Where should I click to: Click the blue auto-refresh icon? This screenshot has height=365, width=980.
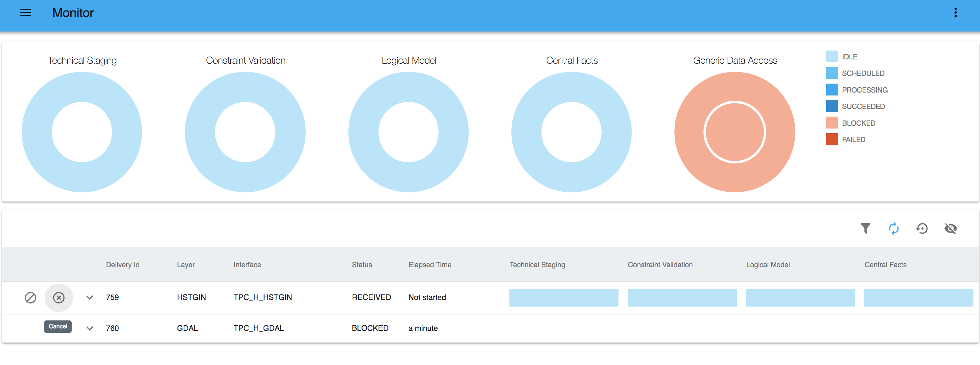(x=894, y=228)
